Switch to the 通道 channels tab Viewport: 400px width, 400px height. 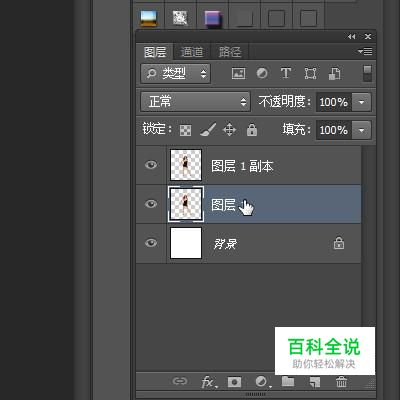tap(192, 52)
